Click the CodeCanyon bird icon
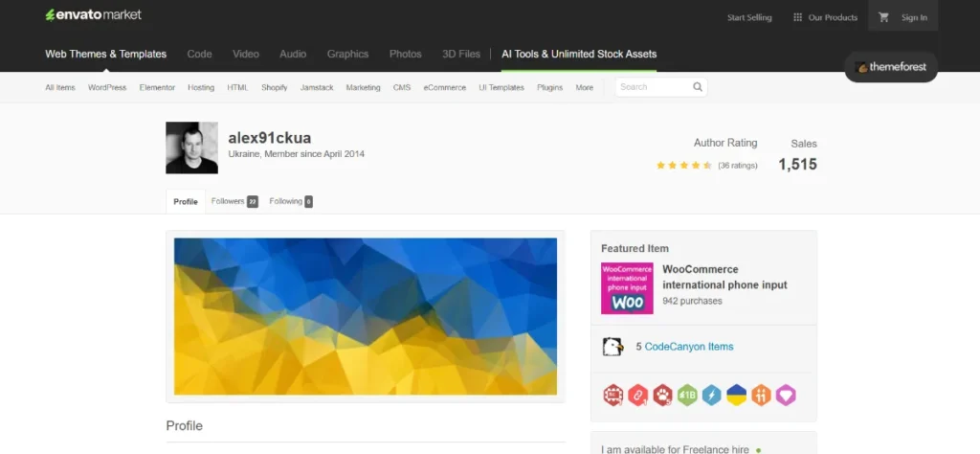980x454 pixels. [x=612, y=347]
